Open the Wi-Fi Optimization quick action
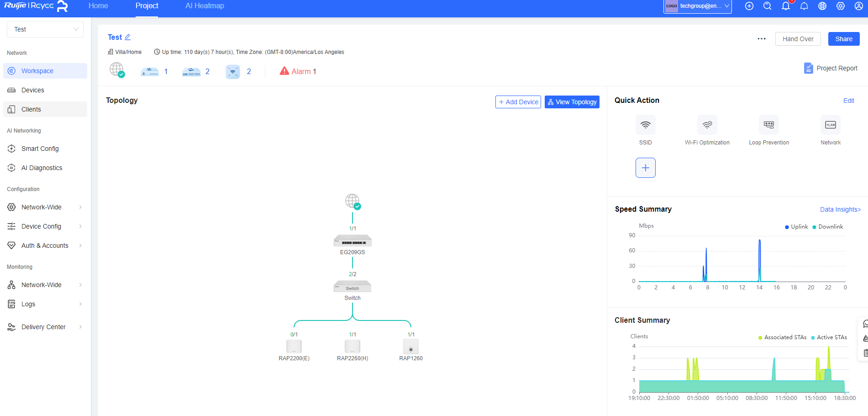This screenshot has width=868, height=416. tap(707, 130)
